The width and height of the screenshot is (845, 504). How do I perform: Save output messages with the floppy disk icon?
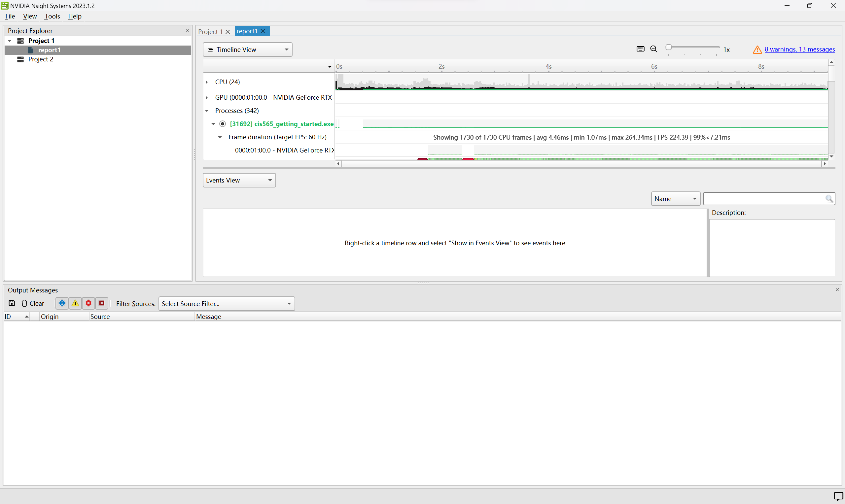pyautogui.click(x=12, y=303)
